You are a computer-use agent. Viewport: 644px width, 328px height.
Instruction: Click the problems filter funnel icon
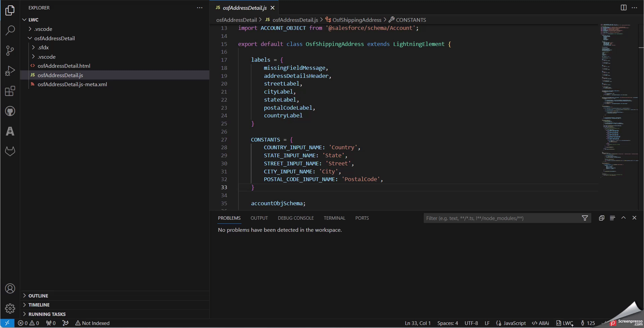pyautogui.click(x=585, y=218)
